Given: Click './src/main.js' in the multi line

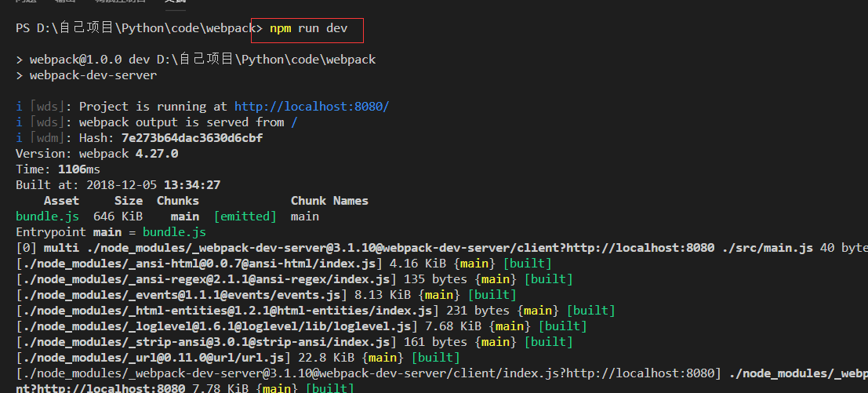Looking at the screenshot, I should [x=768, y=248].
